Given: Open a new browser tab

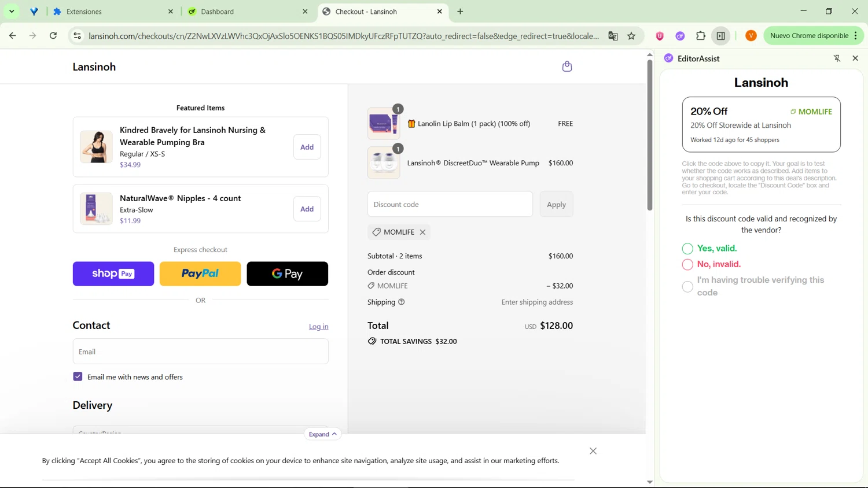Looking at the screenshot, I should [x=461, y=12].
